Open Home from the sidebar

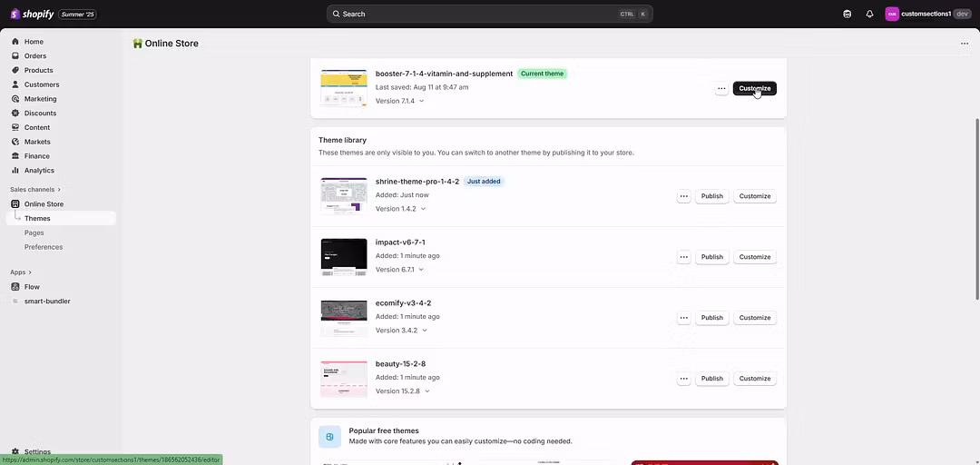34,42
